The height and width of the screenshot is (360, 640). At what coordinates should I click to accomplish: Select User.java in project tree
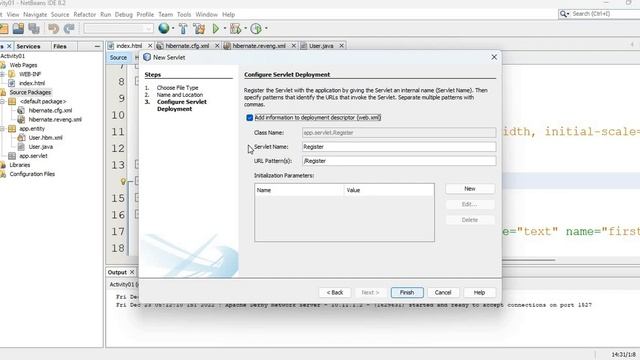[x=40, y=147]
